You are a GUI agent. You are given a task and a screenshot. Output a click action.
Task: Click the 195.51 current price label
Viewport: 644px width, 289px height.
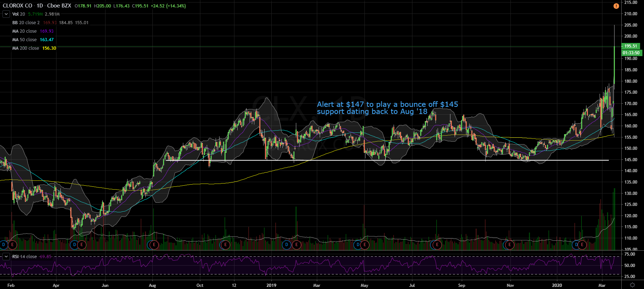631,46
